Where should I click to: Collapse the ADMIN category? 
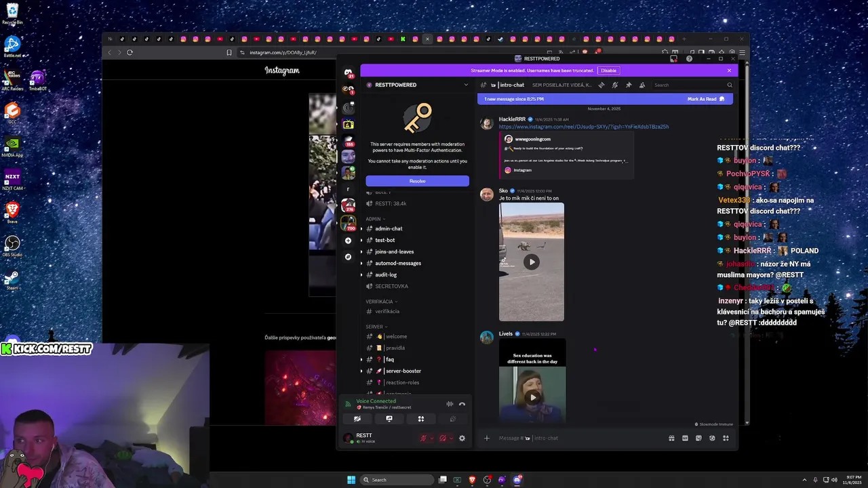tap(375, 219)
